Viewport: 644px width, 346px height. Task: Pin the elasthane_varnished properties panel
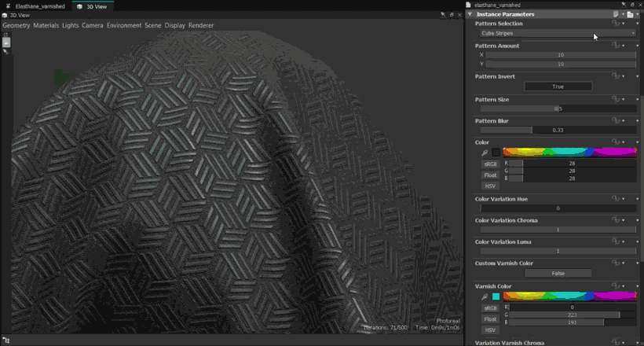click(x=624, y=5)
